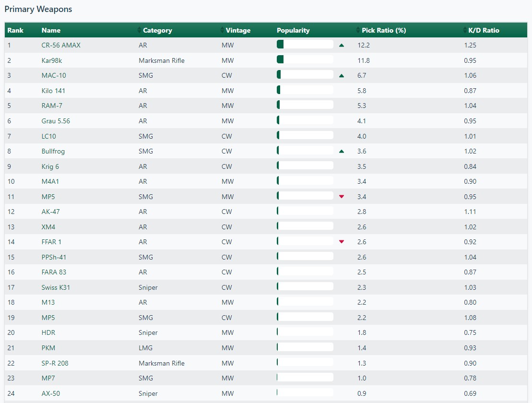Click the red down arrow for rank 11 MP5
This screenshot has height=403, width=532.
click(342, 197)
